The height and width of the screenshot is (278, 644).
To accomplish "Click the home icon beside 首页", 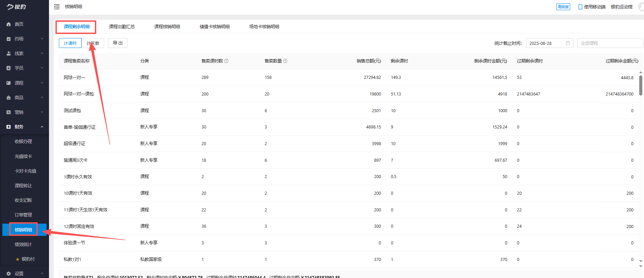I will coord(9,24).
